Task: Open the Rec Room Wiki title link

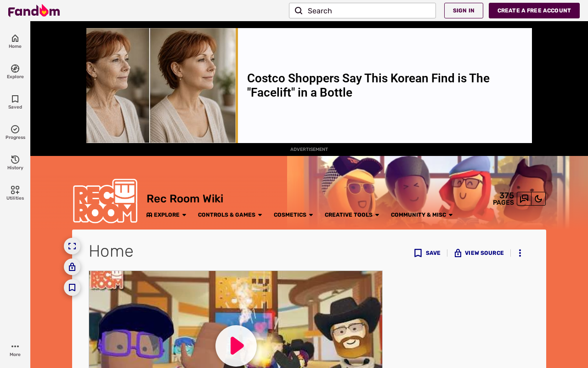Action: click(x=185, y=199)
